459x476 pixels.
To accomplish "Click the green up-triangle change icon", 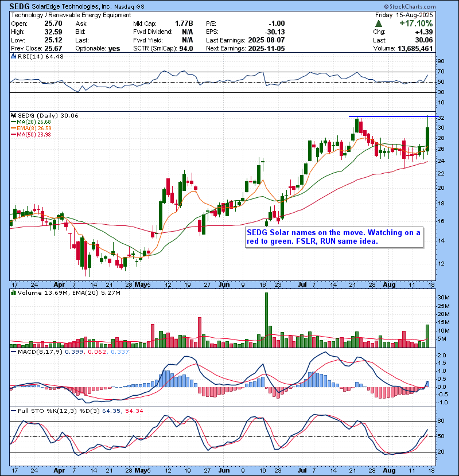I will 378,24.
